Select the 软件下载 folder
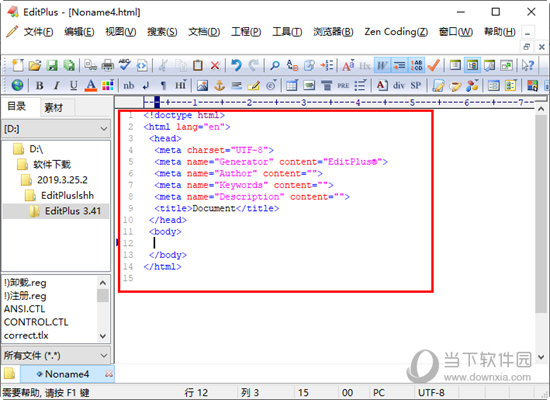Screen dimensions: 550x400 pos(52,165)
